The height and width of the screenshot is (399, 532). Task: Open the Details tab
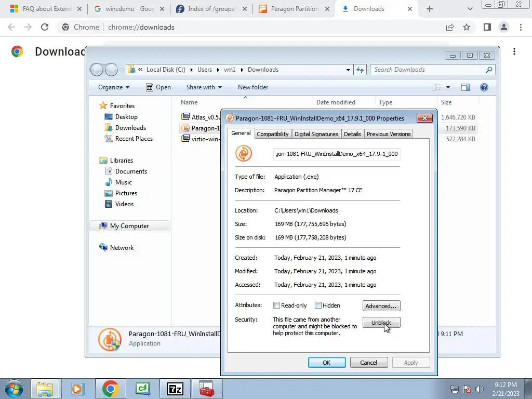(x=352, y=134)
